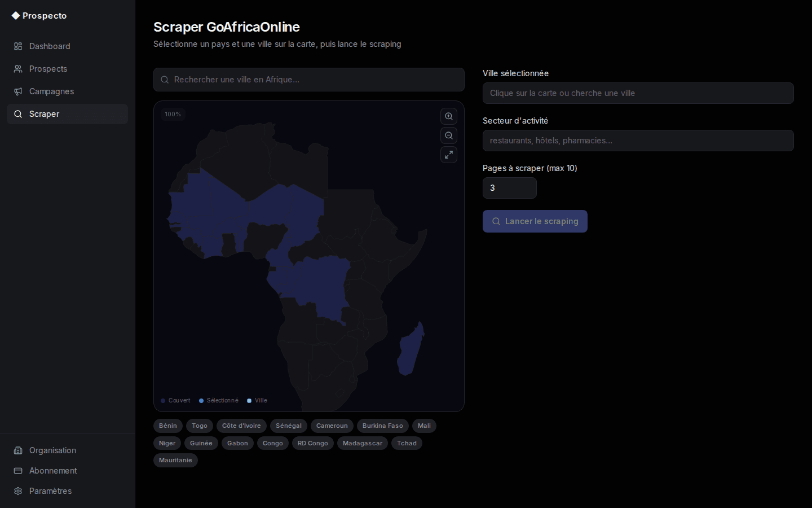Click Madagascar island on the map
The image size is (812, 508).
[410, 350]
